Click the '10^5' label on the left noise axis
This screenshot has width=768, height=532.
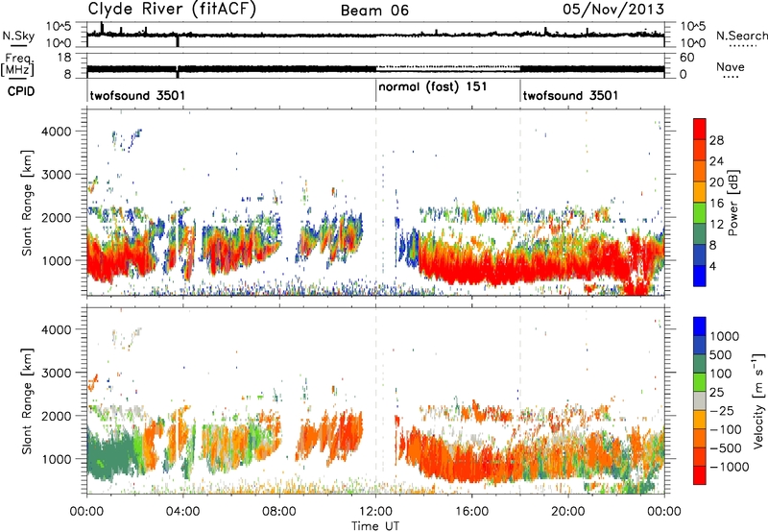[x=59, y=26]
